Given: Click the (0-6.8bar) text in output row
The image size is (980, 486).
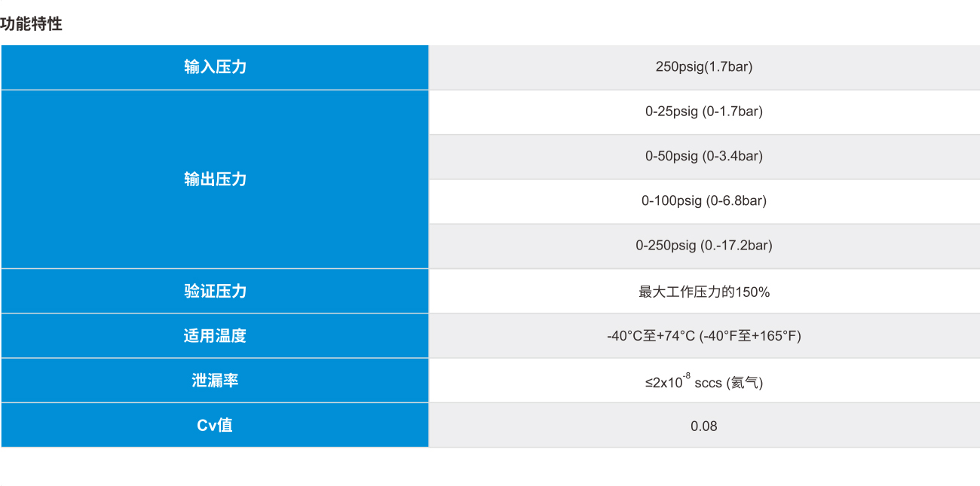Looking at the screenshot, I should tap(734, 201).
